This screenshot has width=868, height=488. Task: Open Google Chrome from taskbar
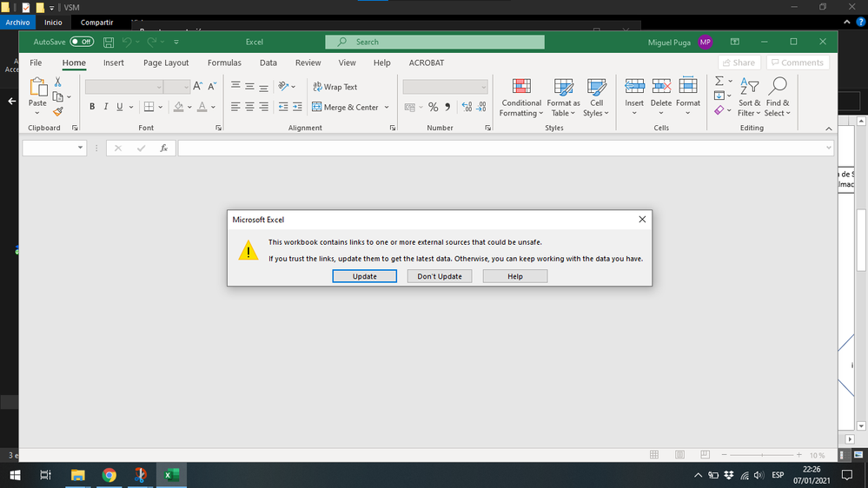[109, 475]
